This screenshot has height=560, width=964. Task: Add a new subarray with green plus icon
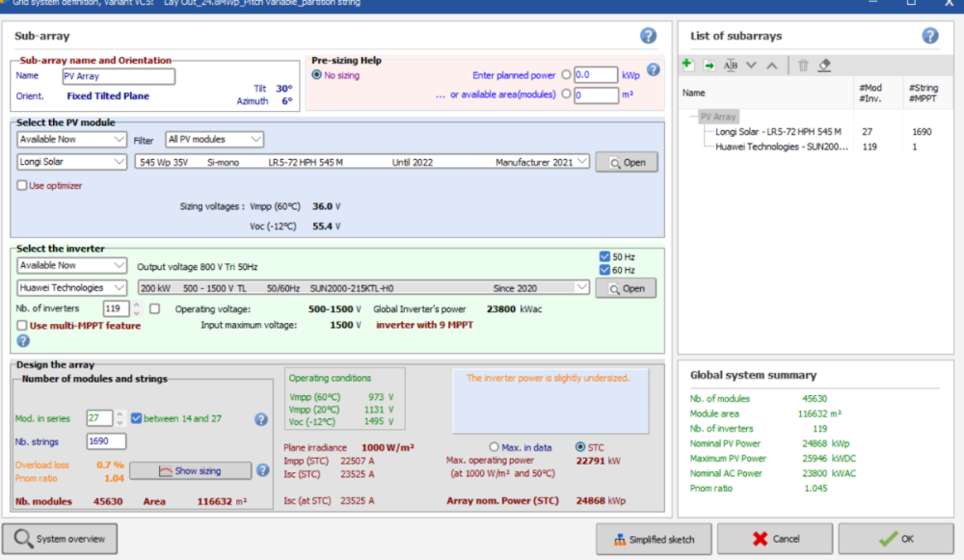pos(687,65)
